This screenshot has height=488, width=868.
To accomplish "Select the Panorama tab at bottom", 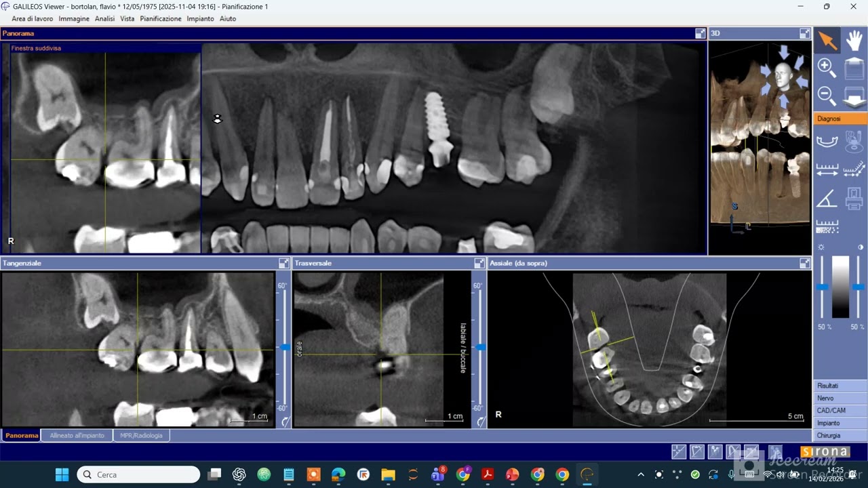I will 22,435.
